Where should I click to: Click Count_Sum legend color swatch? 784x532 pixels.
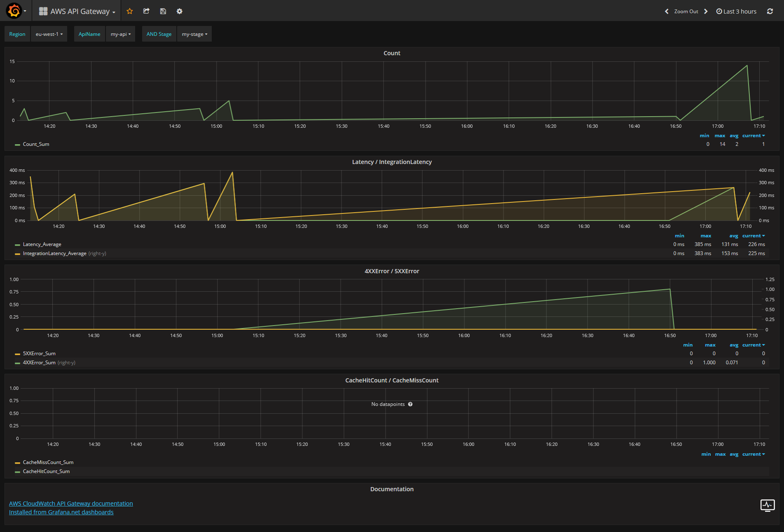click(17, 145)
